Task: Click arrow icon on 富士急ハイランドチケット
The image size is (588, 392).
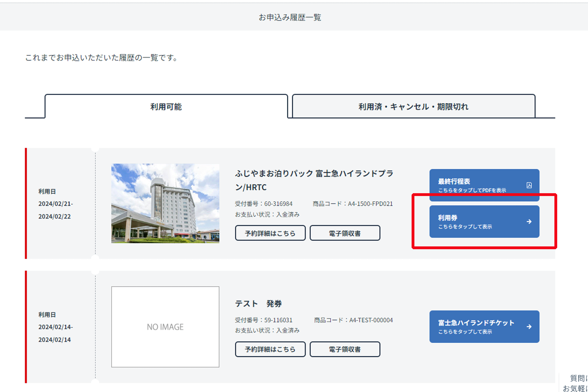Action: coord(529,326)
